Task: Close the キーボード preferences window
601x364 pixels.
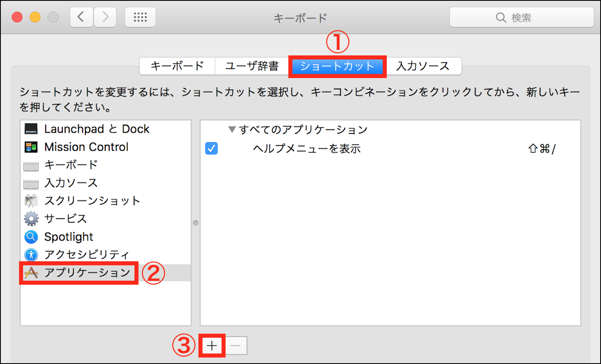Action: [x=17, y=17]
